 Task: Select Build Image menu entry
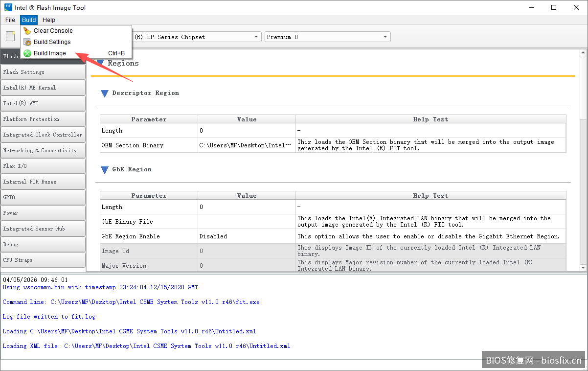(50, 53)
